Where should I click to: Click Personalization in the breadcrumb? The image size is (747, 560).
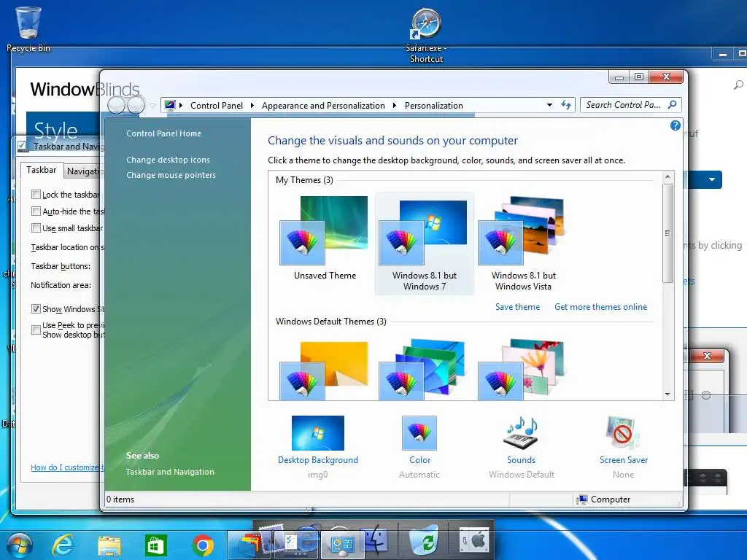[434, 105]
